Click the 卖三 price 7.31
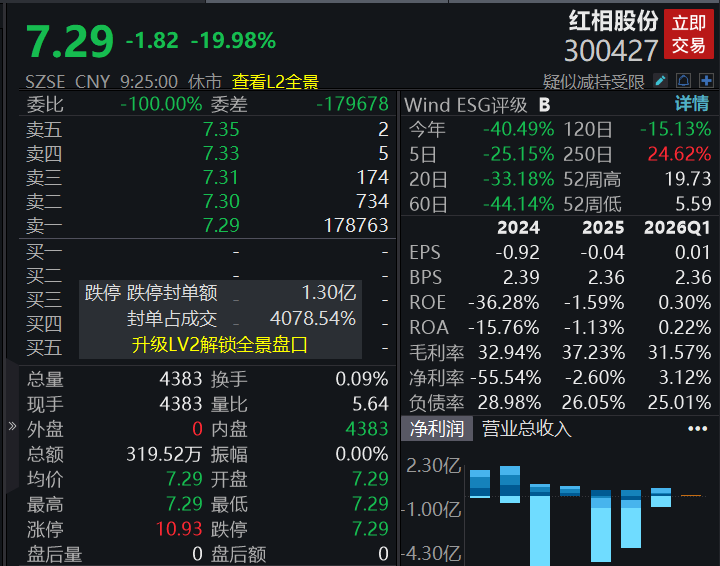Image resolution: width=720 pixels, height=566 pixels. (221, 178)
